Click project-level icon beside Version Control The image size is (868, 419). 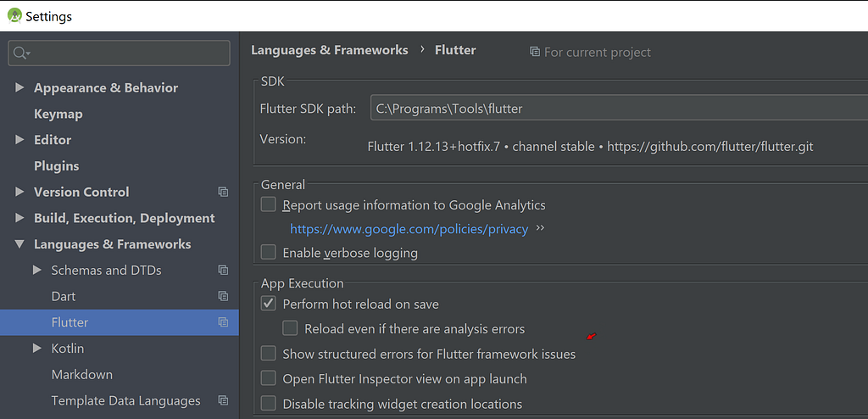[223, 192]
